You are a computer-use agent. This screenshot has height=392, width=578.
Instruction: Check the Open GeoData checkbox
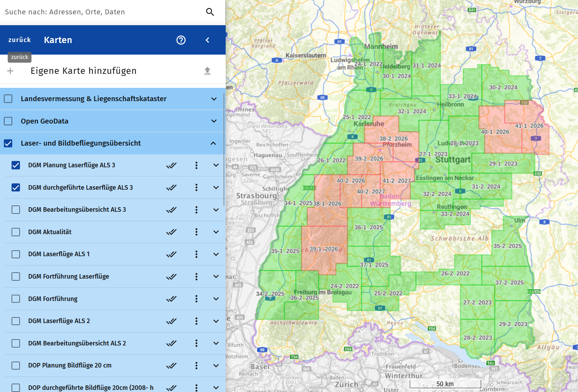coord(8,121)
